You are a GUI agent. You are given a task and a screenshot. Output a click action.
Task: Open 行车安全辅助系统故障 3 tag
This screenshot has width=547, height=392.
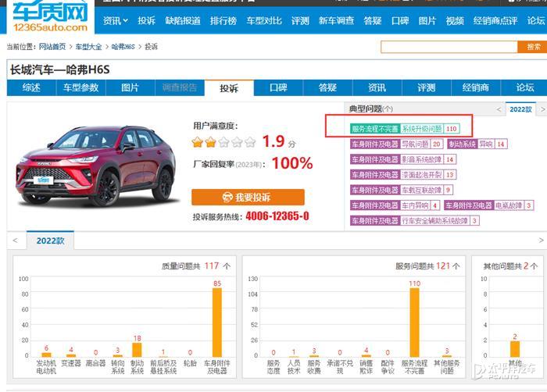(x=415, y=221)
